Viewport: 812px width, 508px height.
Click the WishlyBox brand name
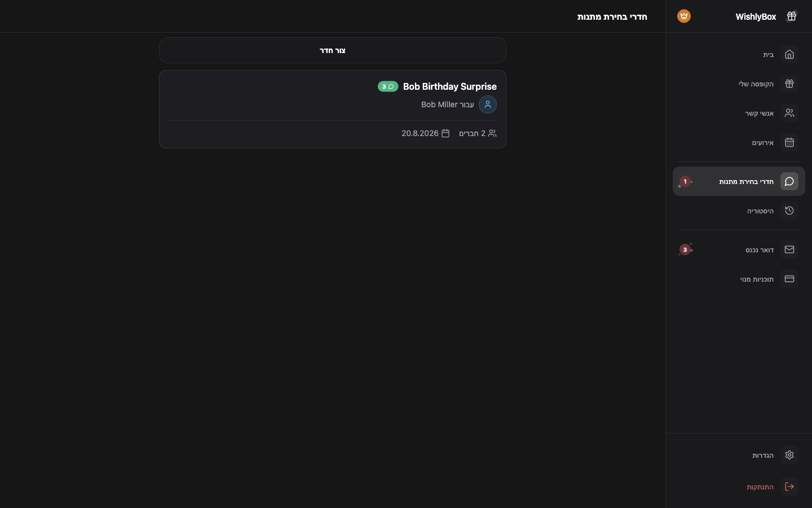pyautogui.click(x=756, y=16)
